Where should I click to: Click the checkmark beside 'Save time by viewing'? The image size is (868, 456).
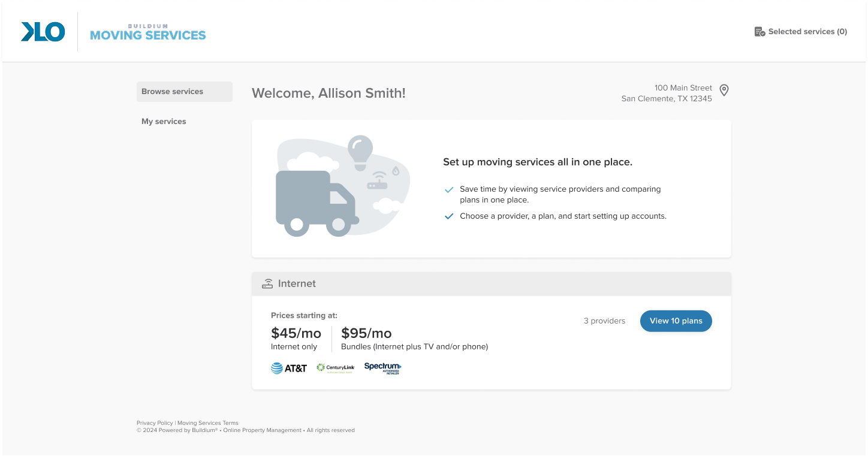click(x=448, y=190)
